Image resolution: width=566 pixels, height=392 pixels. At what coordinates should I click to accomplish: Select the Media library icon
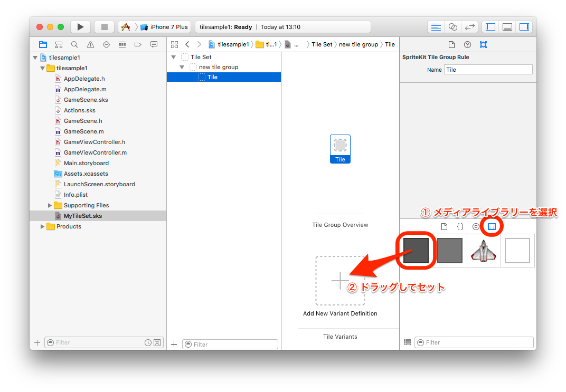(492, 226)
